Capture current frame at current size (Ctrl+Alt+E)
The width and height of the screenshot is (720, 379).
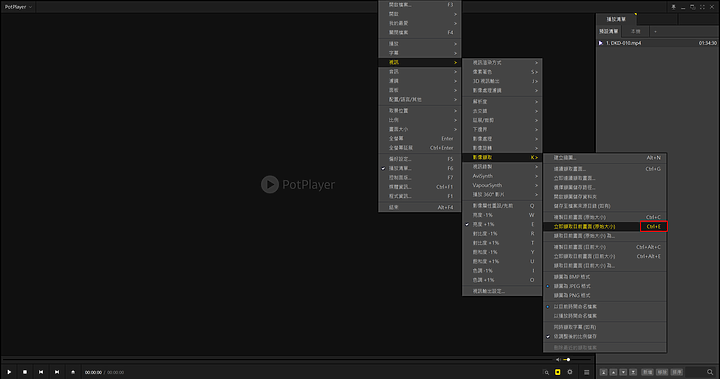tap(605, 256)
